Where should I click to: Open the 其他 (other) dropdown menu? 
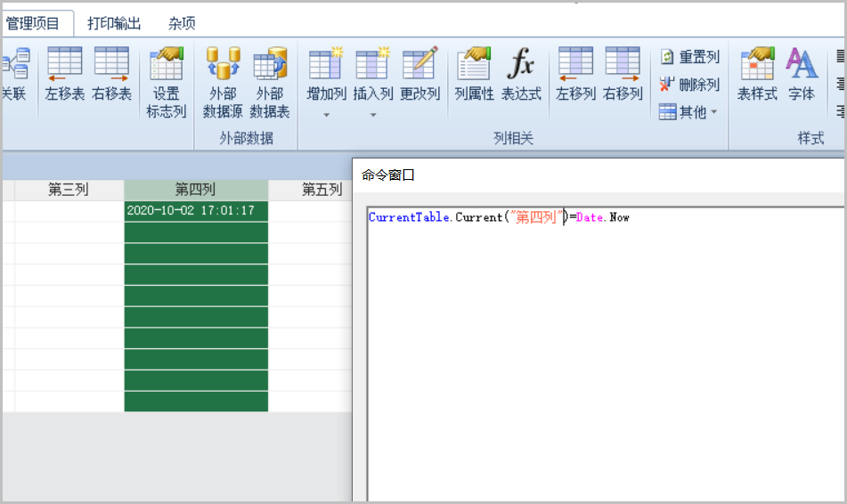(x=688, y=112)
